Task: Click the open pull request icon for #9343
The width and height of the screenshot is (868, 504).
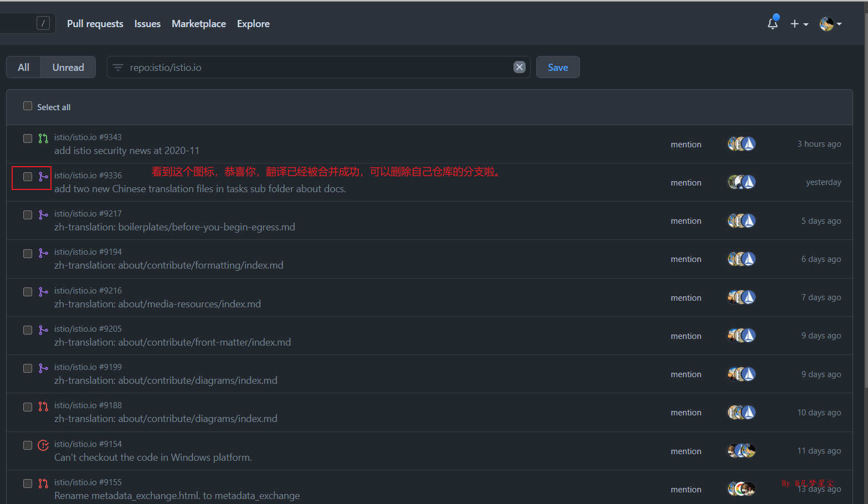Action: [43, 138]
